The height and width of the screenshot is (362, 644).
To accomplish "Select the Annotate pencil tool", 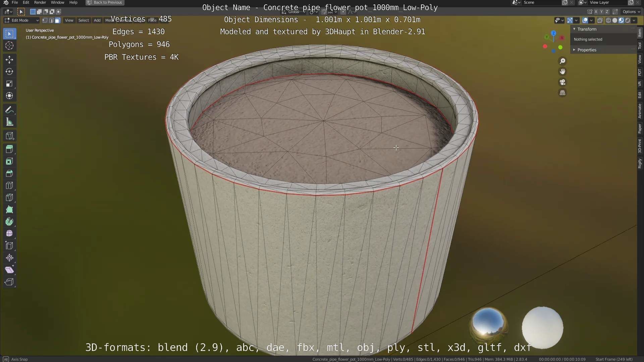I will point(9,110).
